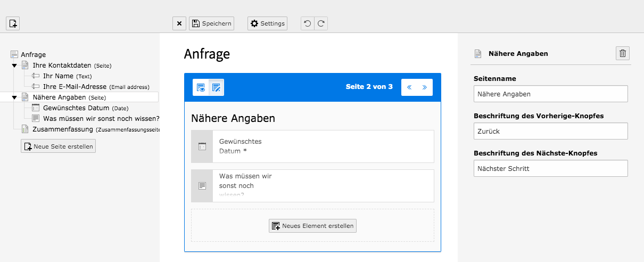Save the form with Speichern button

coord(211,23)
